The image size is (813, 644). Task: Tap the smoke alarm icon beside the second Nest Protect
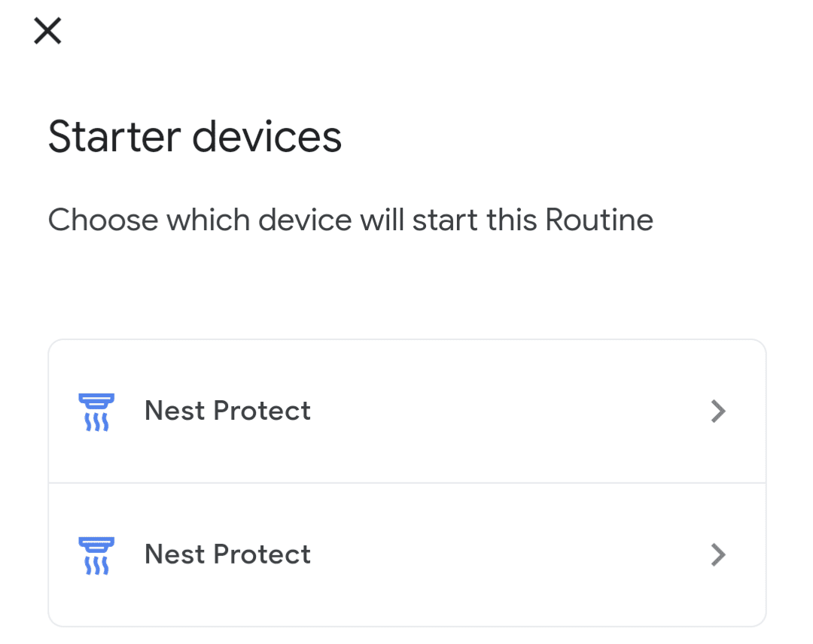pyautogui.click(x=96, y=554)
